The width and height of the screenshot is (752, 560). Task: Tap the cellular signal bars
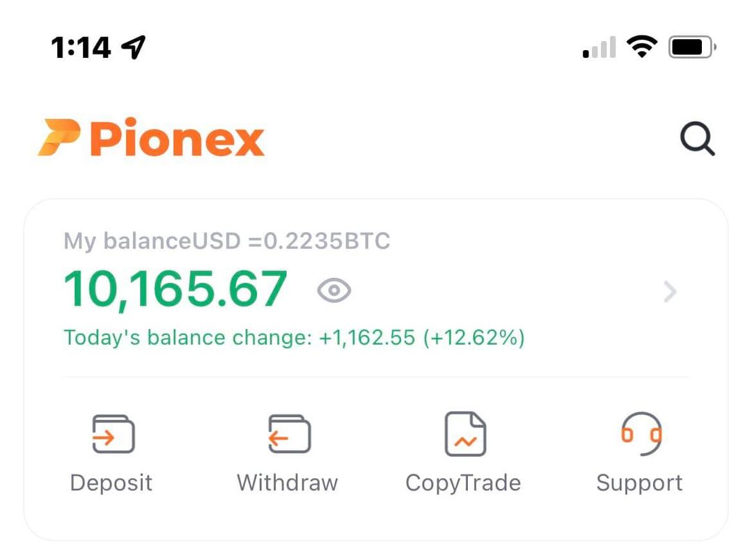click(599, 49)
